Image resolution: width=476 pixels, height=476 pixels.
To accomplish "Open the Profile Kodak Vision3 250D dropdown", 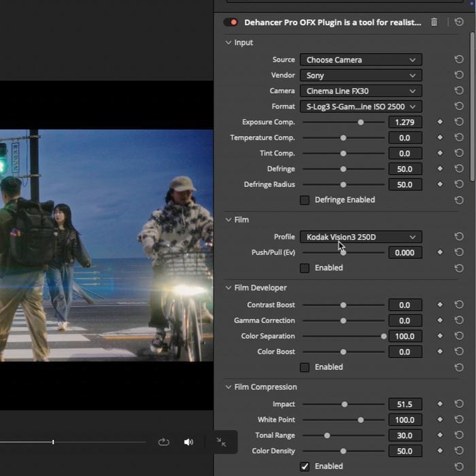I will [361, 237].
